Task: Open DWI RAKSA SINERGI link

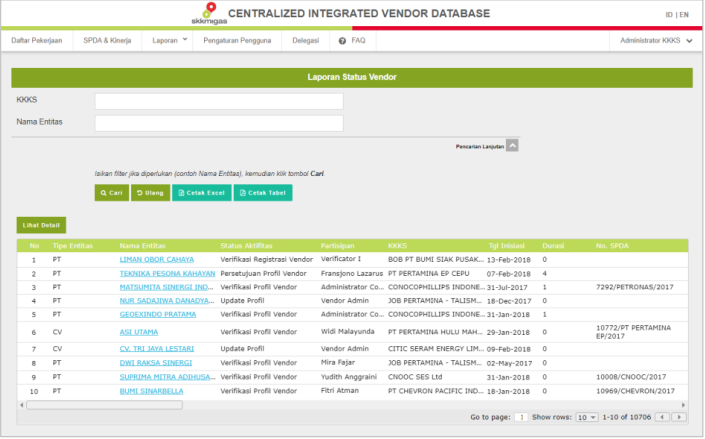Action: tap(156, 363)
